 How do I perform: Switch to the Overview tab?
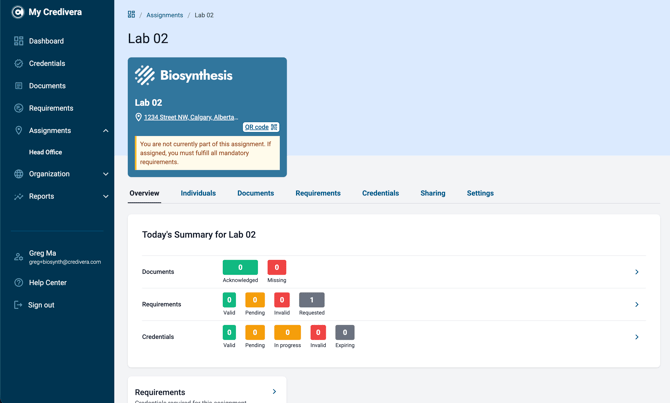(144, 193)
